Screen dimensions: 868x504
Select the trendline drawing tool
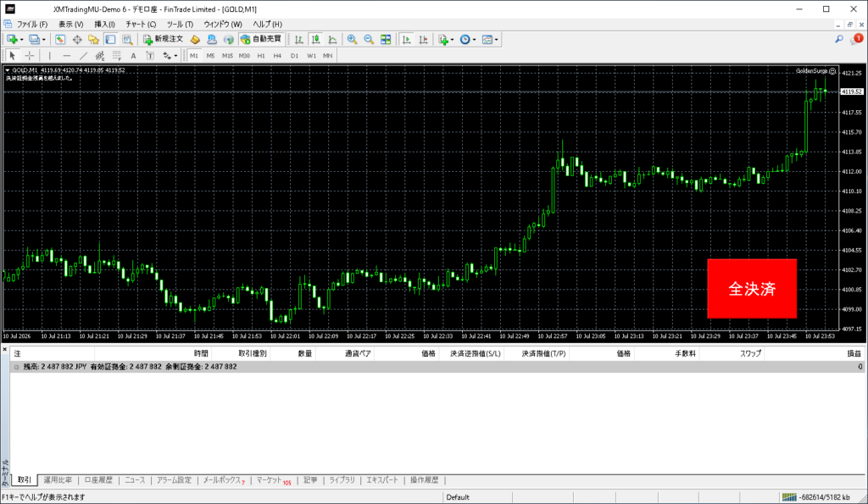tap(83, 55)
